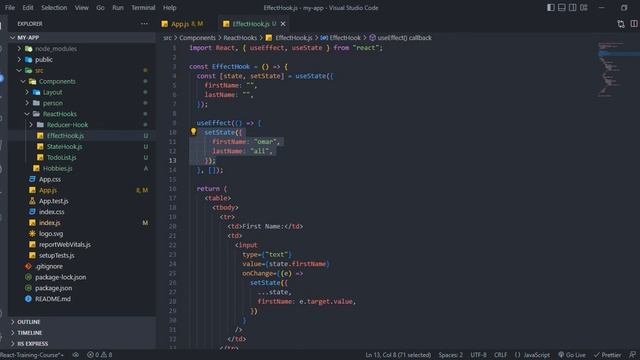Open logo.svg file
640x360 pixels.
[x=82, y=233]
